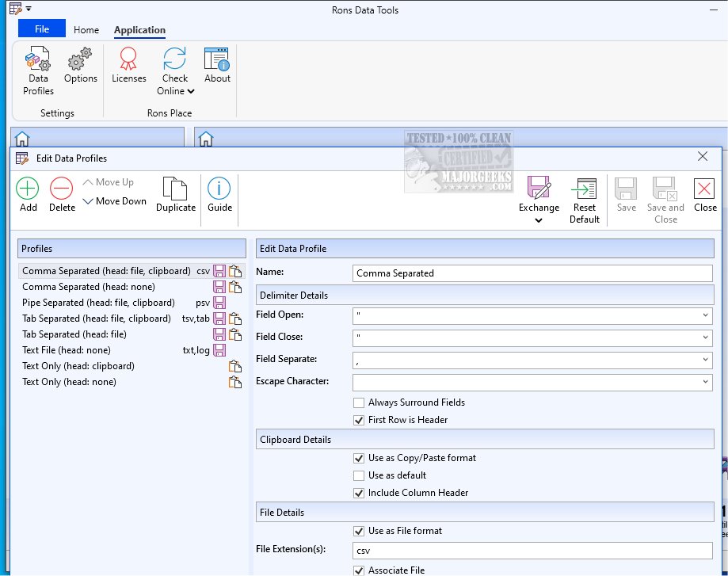Click Move Down button
This screenshot has height=576, width=728.
115,201
